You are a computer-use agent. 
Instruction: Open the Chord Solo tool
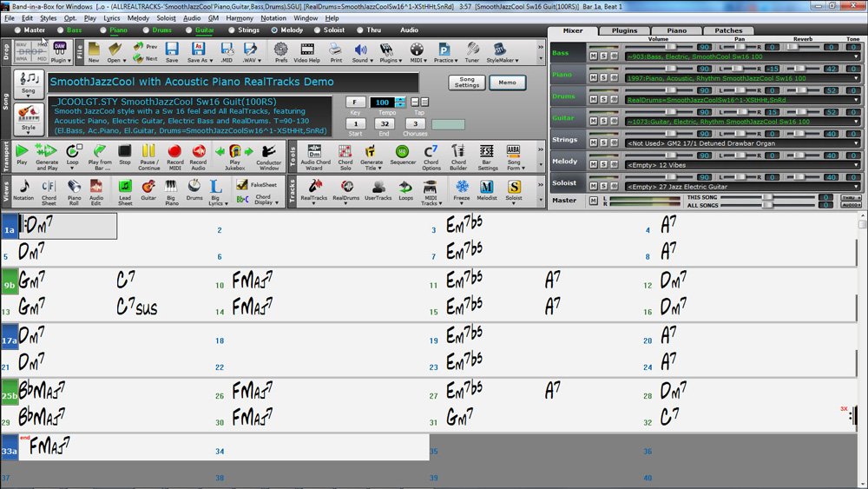pyautogui.click(x=345, y=156)
